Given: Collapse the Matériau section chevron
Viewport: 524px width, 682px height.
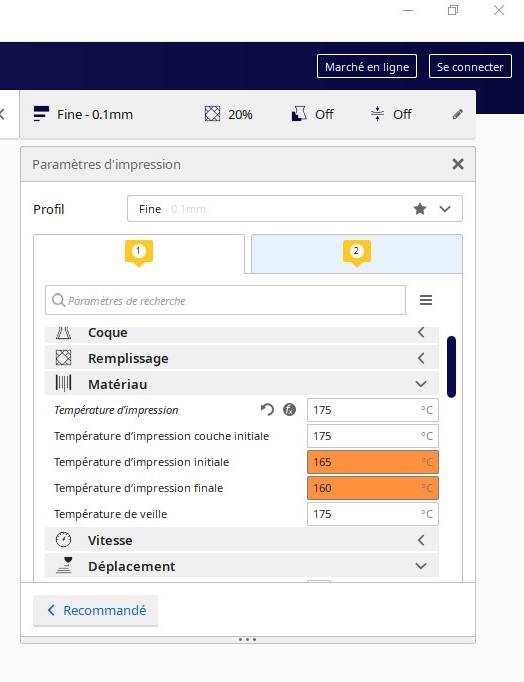Looking at the screenshot, I should (421, 384).
